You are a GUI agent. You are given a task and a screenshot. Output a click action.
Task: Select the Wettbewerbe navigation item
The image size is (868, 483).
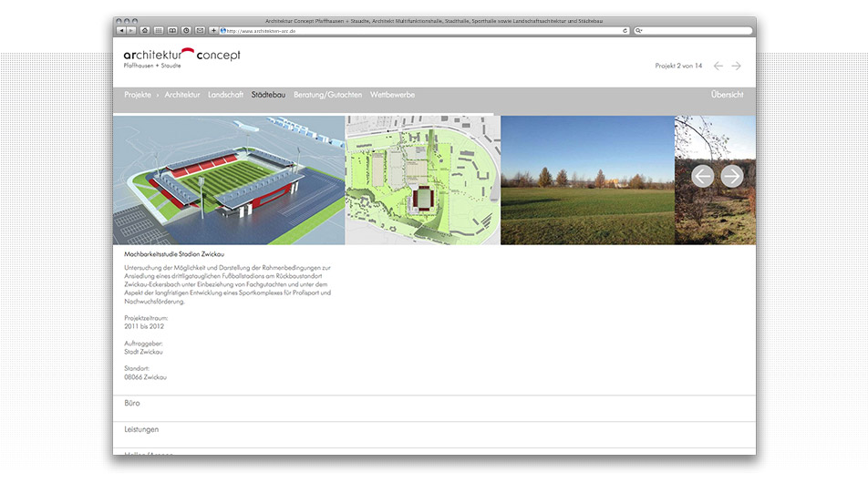(392, 95)
